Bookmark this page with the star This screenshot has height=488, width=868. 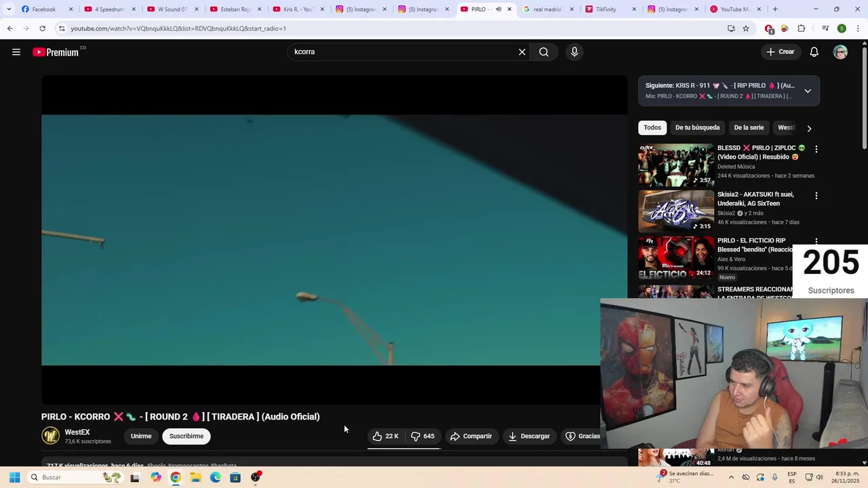746,28
